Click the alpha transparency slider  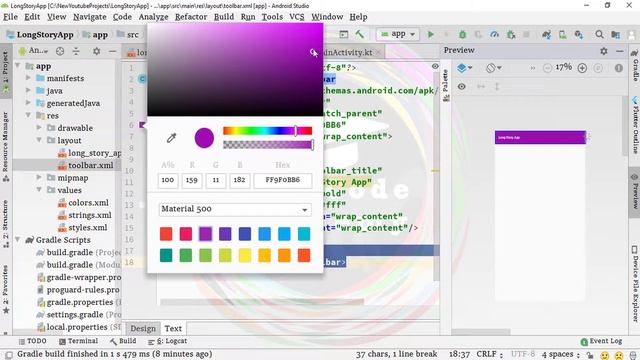coord(267,144)
